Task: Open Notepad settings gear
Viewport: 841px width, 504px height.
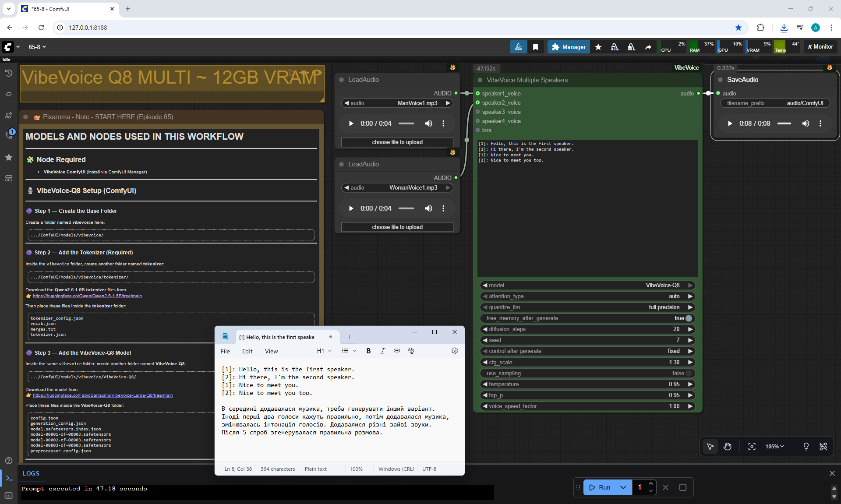Action: 454,351
